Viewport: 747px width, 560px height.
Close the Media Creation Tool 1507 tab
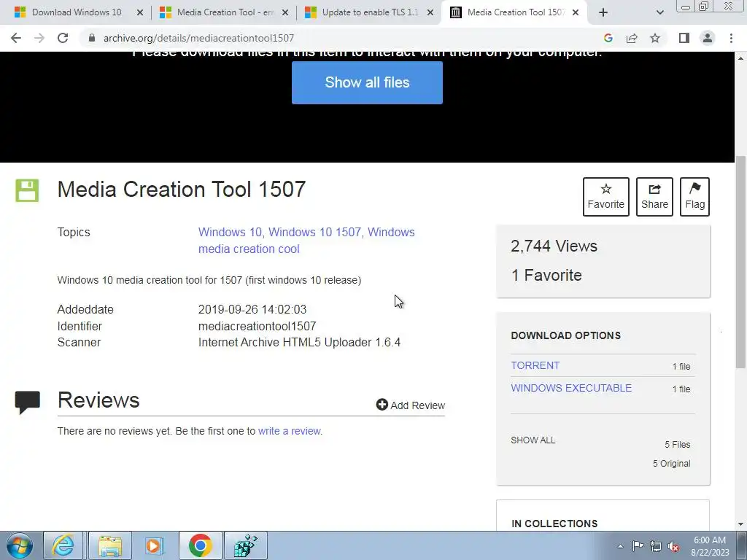[576, 12]
